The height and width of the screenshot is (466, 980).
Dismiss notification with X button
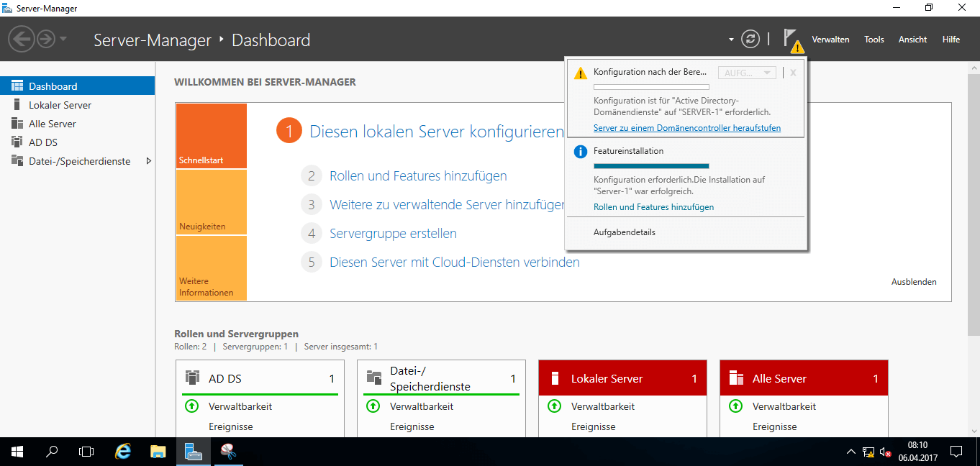[793, 73]
